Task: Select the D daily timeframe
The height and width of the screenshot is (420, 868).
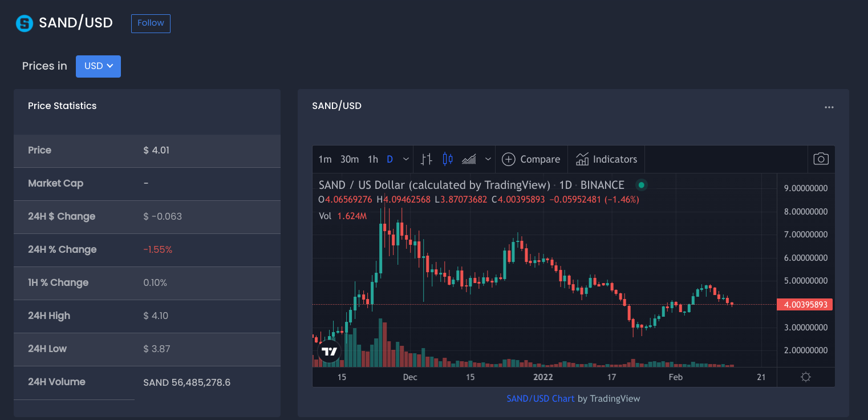Action: (x=390, y=159)
